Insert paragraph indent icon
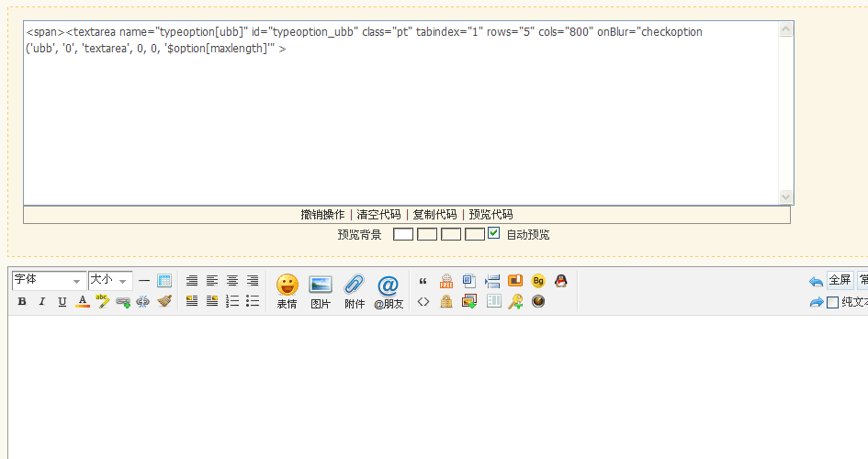 click(x=492, y=281)
